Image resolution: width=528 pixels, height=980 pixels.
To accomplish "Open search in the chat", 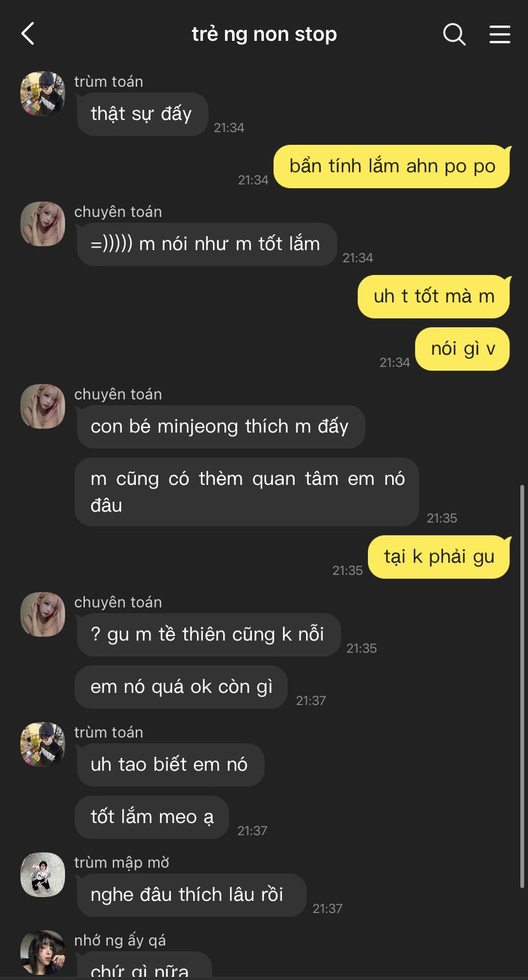I will [x=454, y=34].
